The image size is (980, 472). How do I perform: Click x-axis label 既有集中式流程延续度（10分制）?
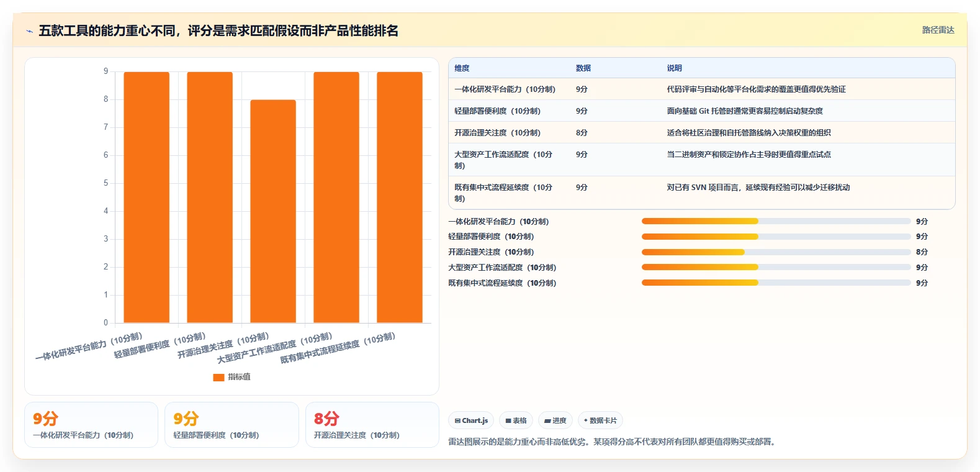tap(338, 348)
